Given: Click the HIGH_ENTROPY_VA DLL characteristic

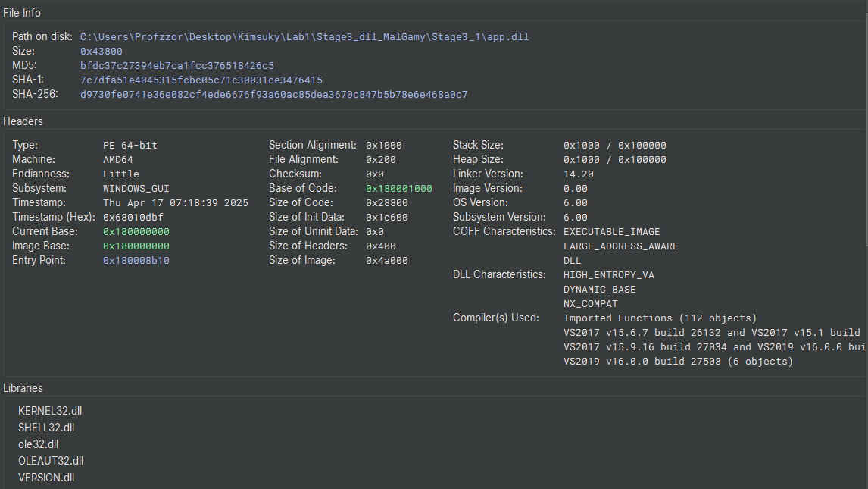Looking at the screenshot, I should 608,274.
